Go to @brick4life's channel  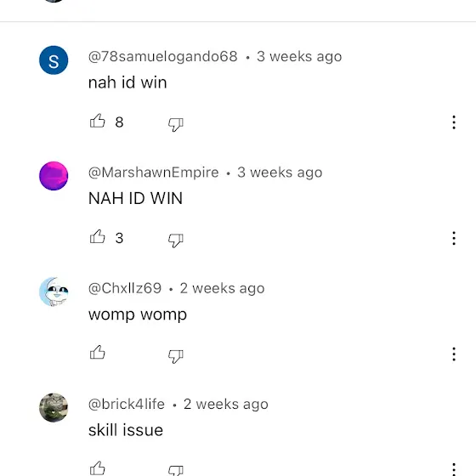tap(127, 404)
